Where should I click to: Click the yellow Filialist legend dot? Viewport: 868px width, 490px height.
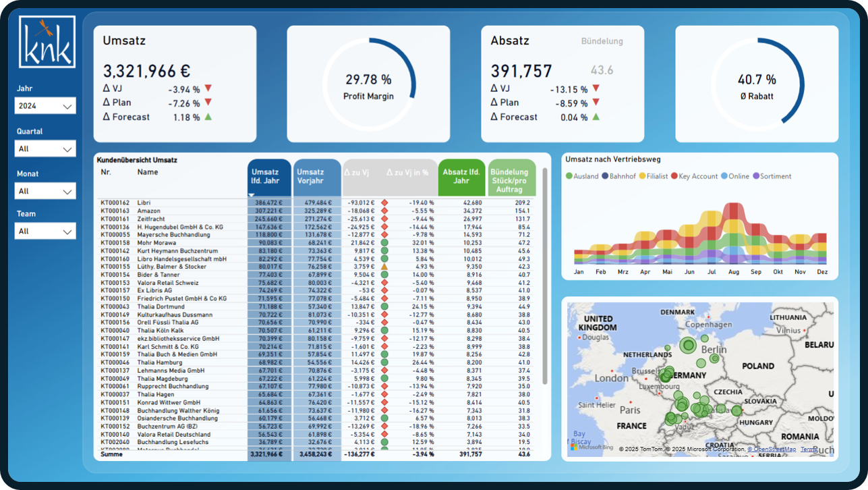tap(642, 176)
